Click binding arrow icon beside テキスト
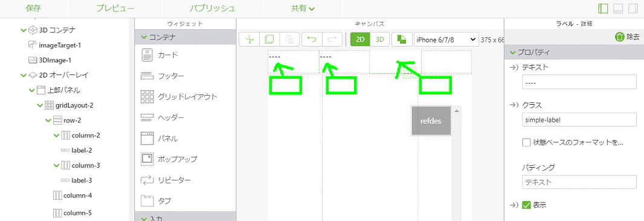The height and width of the screenshot is (221, 644). tap(514, 67)
